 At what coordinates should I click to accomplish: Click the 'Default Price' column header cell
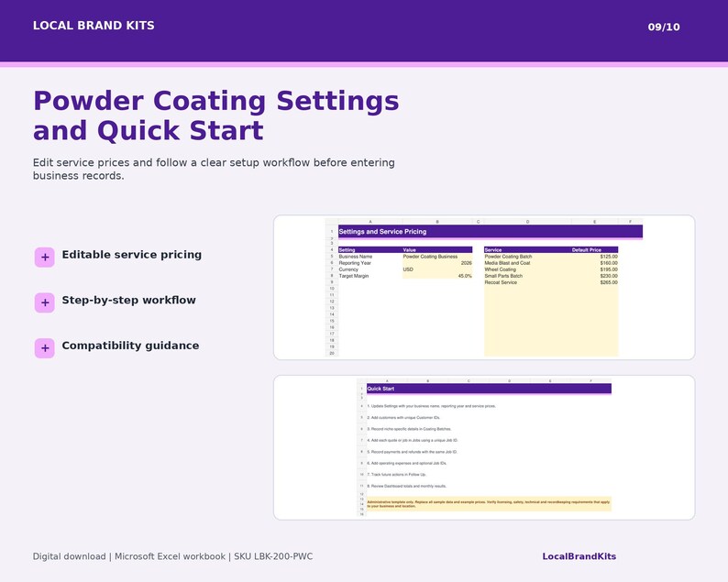(595, 249)
